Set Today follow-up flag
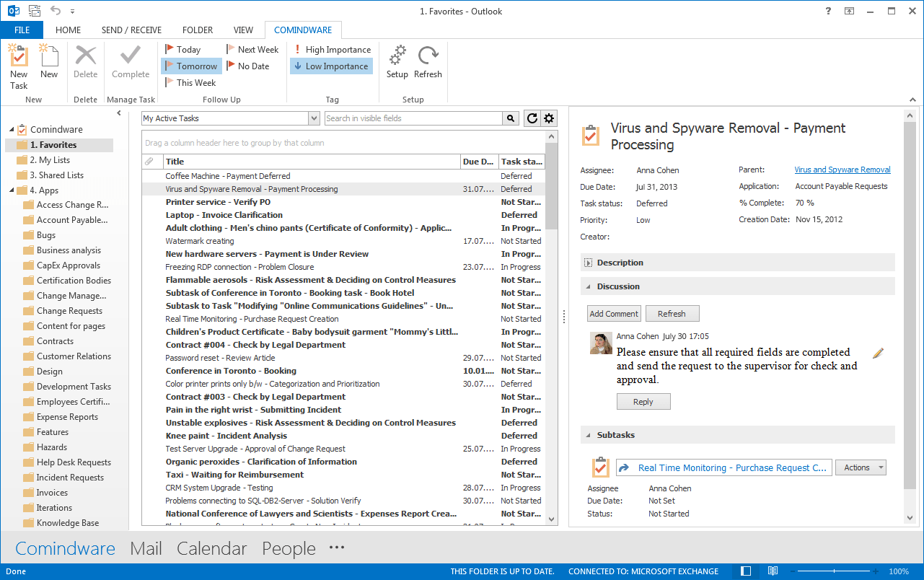 183,50
